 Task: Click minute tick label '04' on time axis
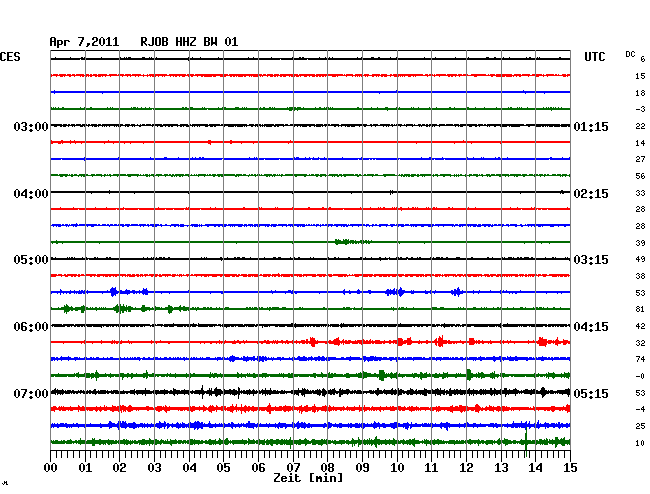189,468
